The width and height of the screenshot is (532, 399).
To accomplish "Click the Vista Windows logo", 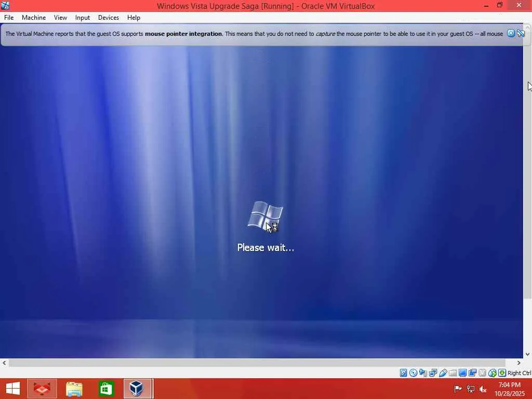I will click(265, 216).
